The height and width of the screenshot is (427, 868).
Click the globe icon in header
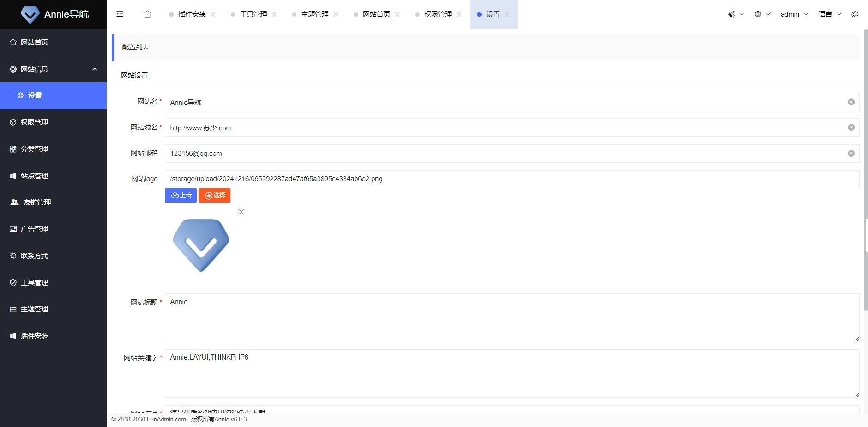[x=757, y=14]
